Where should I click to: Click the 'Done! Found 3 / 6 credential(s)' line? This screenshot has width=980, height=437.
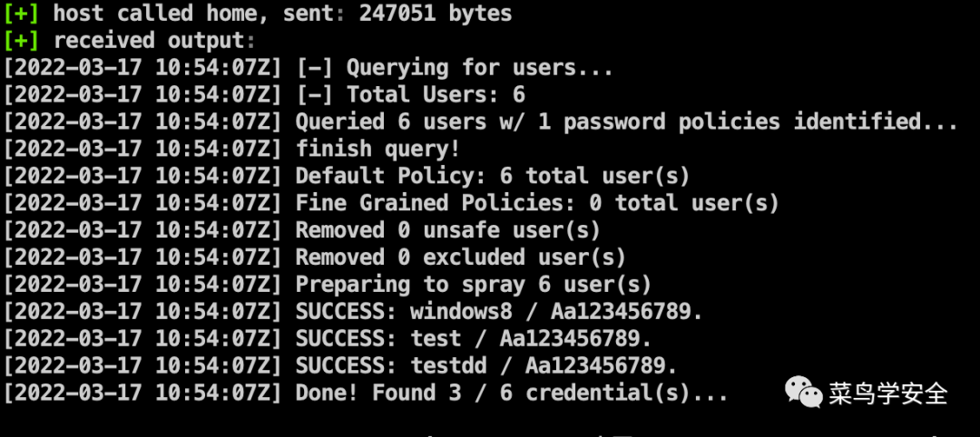[367, 393]
